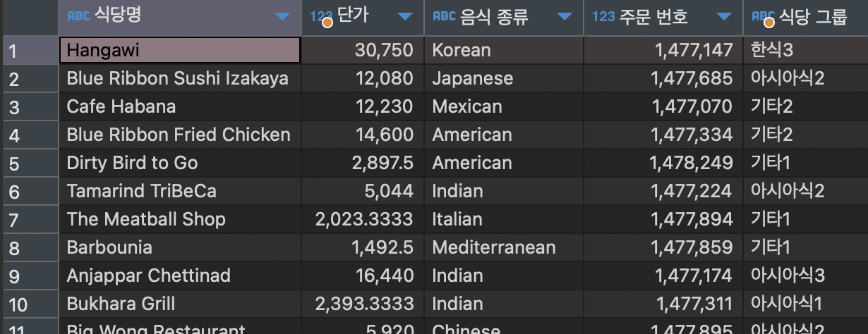Click the Dirty Bird to Go cell

point(180,163)
